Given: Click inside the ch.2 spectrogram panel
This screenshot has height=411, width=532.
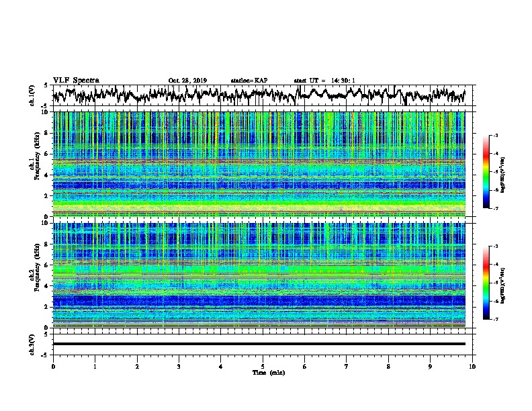Looking at the screenshot, I should (x=259, y=275).
